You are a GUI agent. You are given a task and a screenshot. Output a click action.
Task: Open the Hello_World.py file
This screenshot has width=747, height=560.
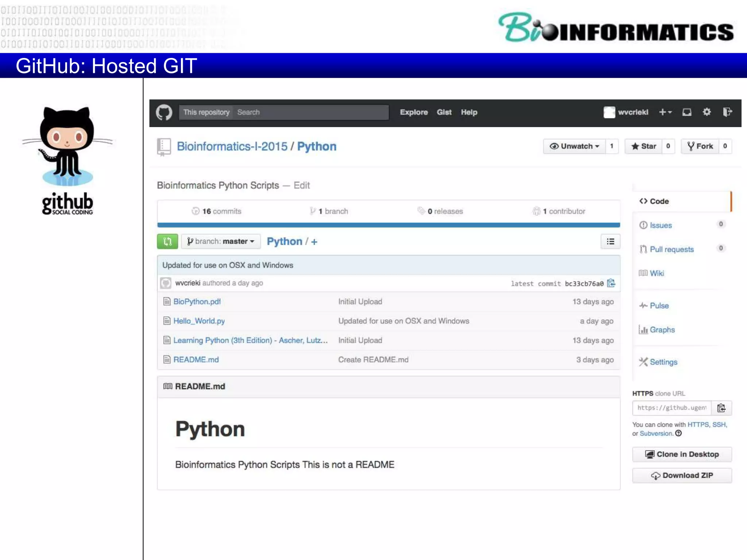[x=199, y=321]
